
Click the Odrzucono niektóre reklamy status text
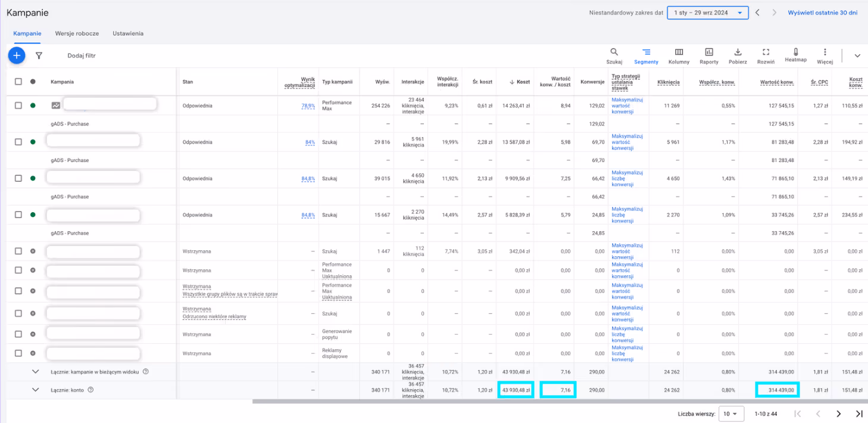pos(214,316)
